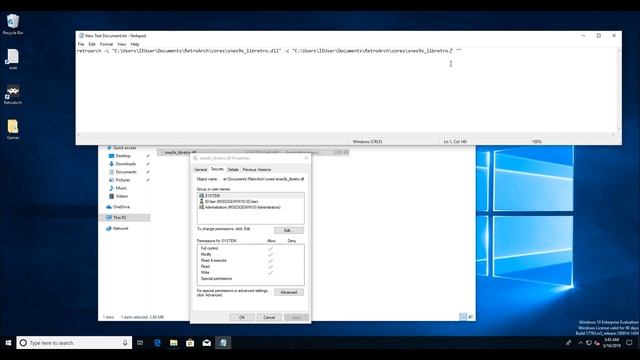Open Microsoft Store from the taskbar
The width and height of the screenshot is (640, 360).
pyautogui.click(x=190, y=343)
